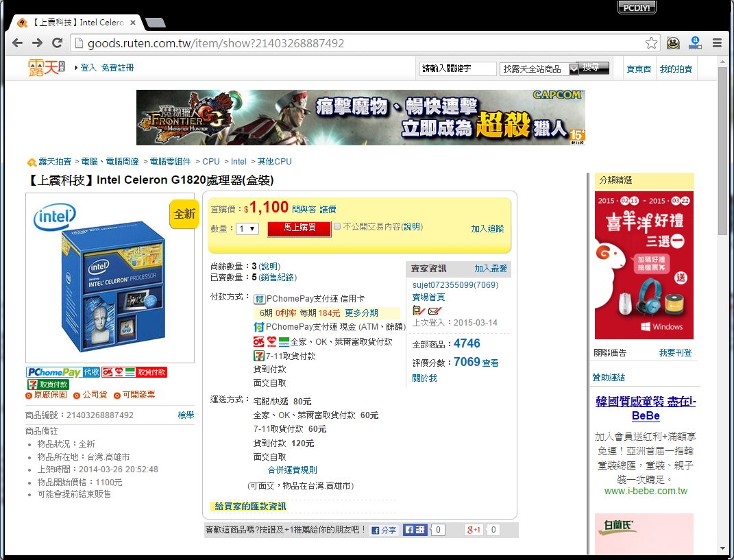Go to 其他CPU breadcrumb category
This screenshot has width=734, height=560.
(x=274, y=162)
